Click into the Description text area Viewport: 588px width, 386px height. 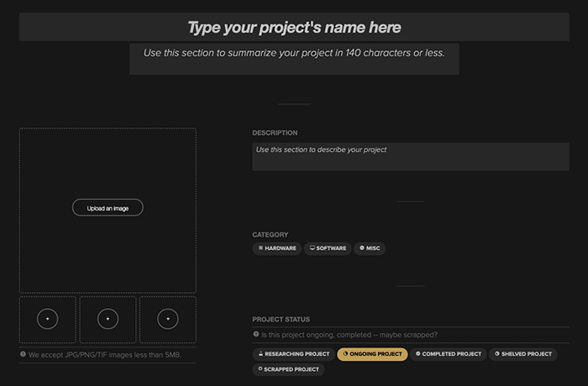(x=410, y=157)
